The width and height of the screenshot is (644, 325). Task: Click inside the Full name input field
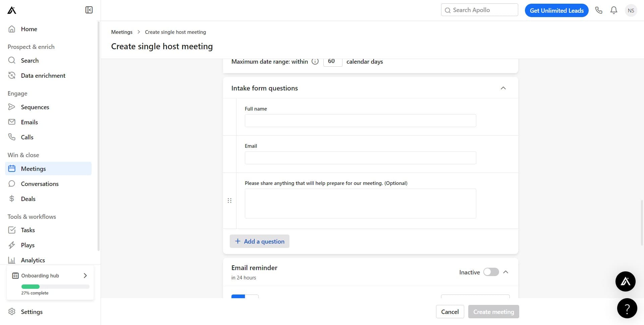pos(360,120)
